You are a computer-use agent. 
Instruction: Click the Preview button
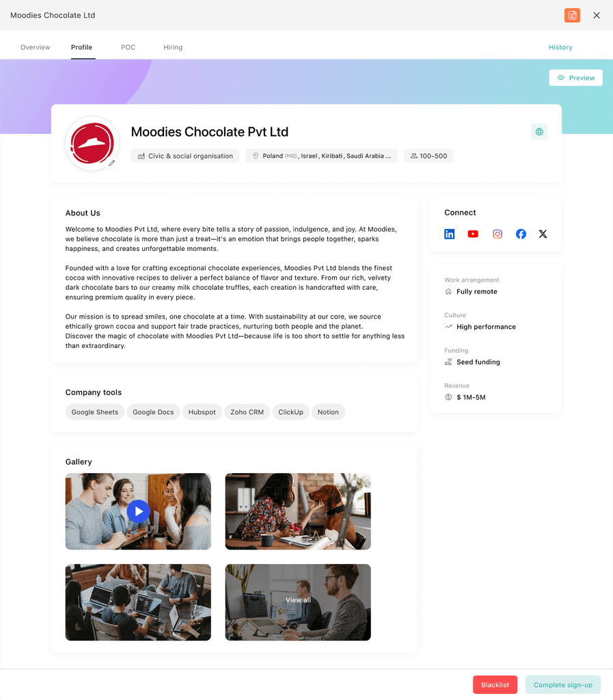[x=575, y=78]
